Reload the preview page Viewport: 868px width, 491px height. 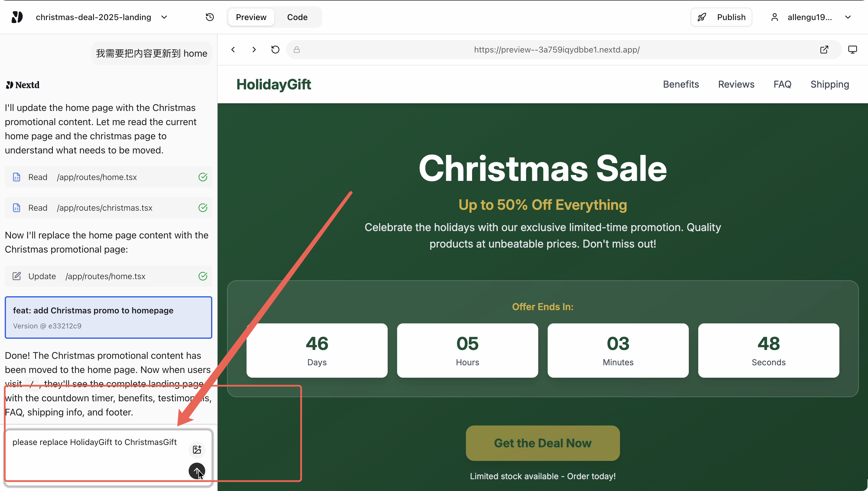coord(275,50)
